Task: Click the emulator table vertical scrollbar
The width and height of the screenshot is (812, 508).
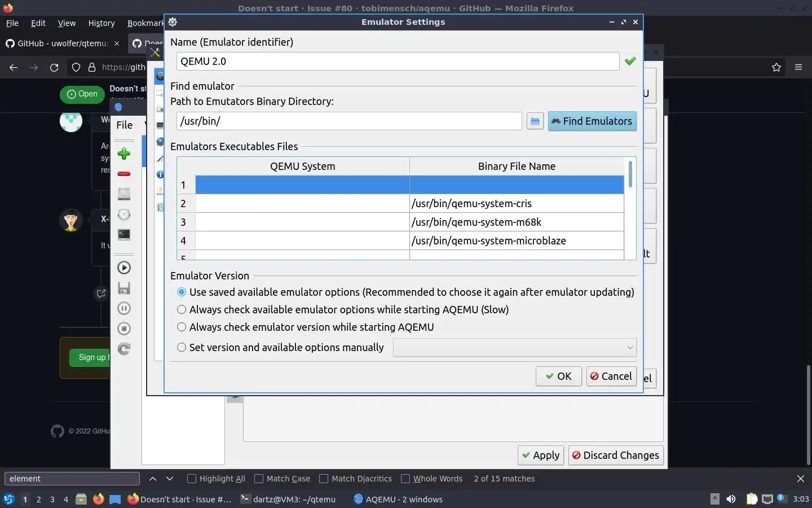Action: point(630,174)
